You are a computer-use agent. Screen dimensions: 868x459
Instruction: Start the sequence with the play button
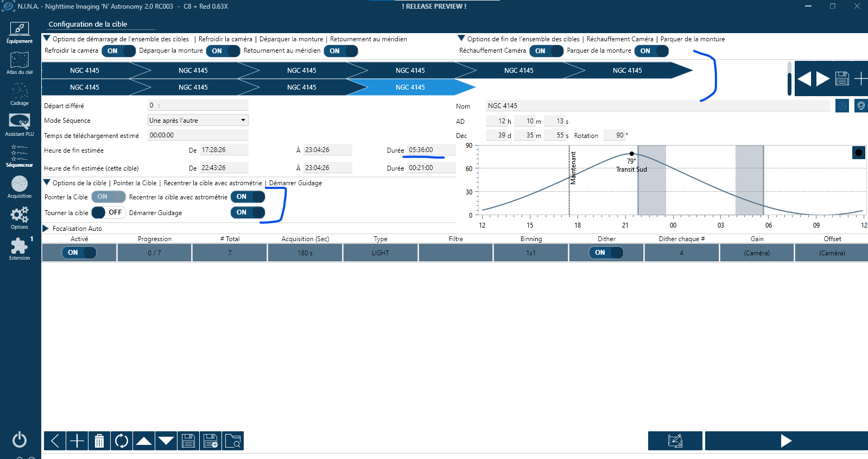click(x=786, y=441)
